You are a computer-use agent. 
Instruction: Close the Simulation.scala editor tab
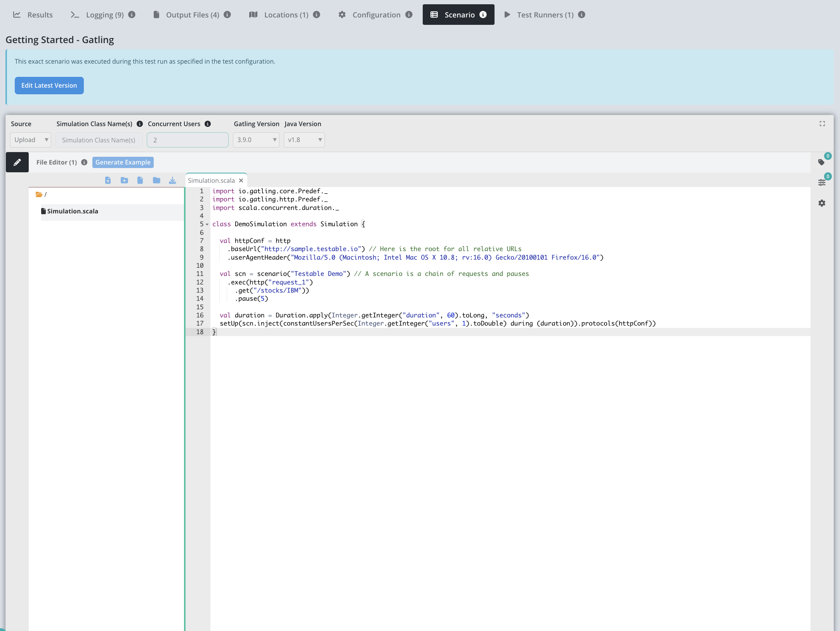pos(241,180)
